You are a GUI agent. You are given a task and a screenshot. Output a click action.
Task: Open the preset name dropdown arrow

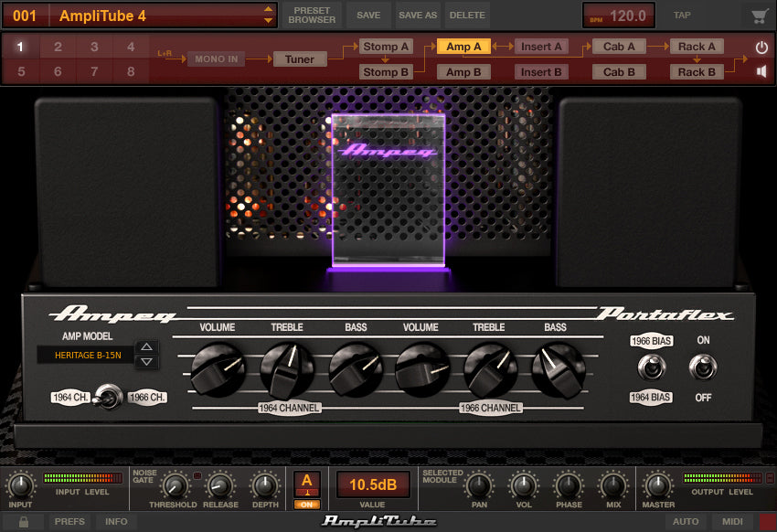[268, 15]
